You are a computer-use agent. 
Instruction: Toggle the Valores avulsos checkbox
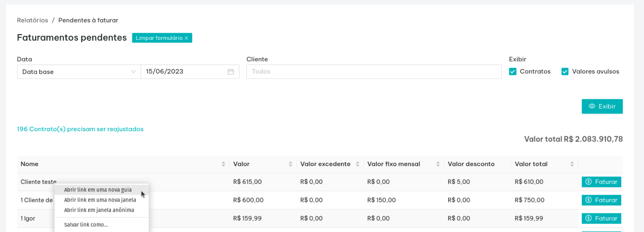tap(565, 72)
